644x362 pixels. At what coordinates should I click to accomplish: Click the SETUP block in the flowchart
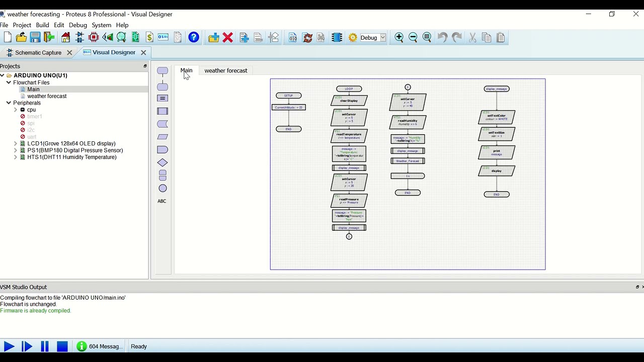288,96
